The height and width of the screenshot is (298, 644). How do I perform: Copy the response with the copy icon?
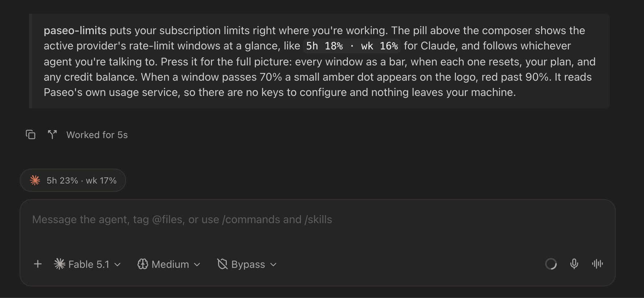point(31,135)
